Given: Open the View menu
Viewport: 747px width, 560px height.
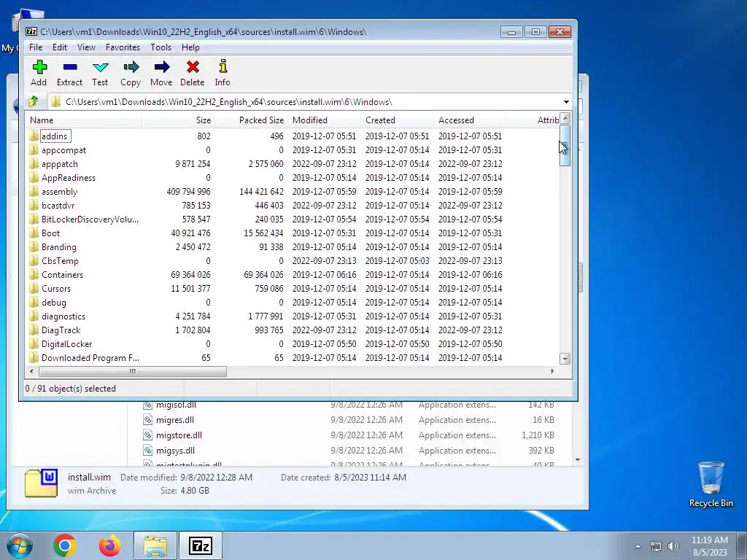Looking at the screenshot, I should point(86,47).
